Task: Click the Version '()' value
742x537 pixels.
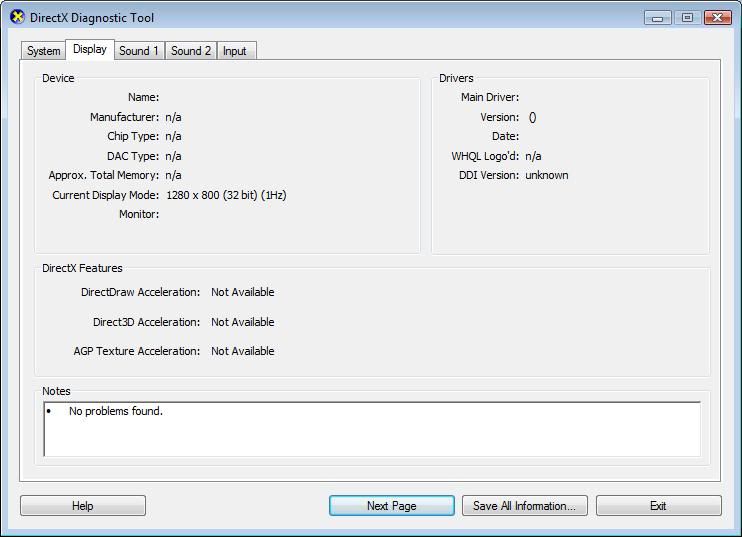Action: [x=532, y=117]
